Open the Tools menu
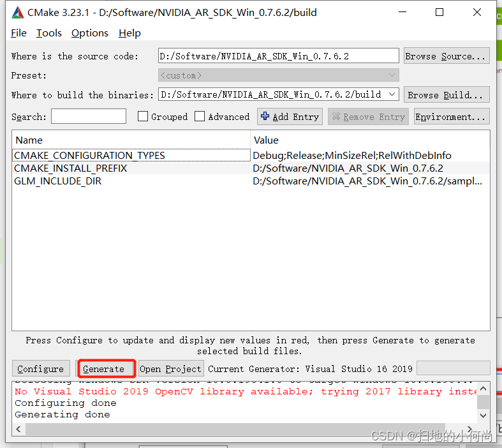This screenshot has height=448, width=502. pyautogui.click(x=48, y=33)
